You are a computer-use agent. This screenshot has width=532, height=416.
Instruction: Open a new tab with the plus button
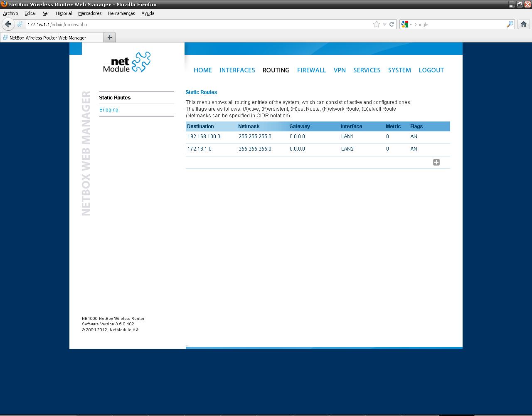pyautogui.click(x=110, y=37)
